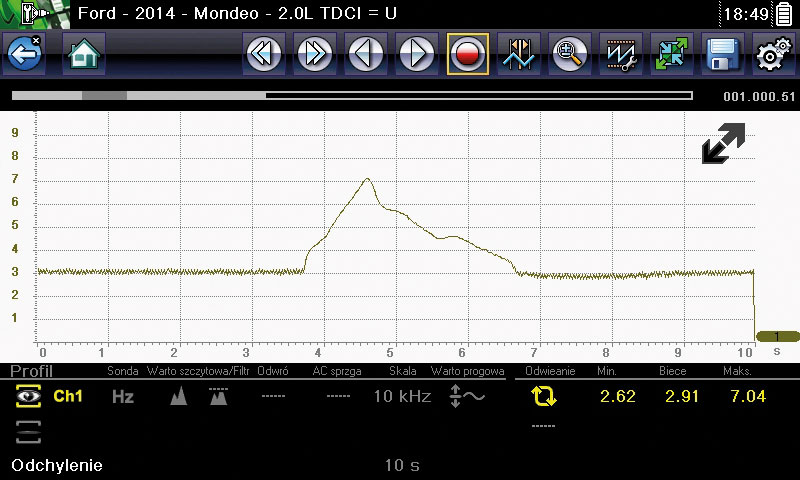Step forward one frame

click(x=416, y=54)
